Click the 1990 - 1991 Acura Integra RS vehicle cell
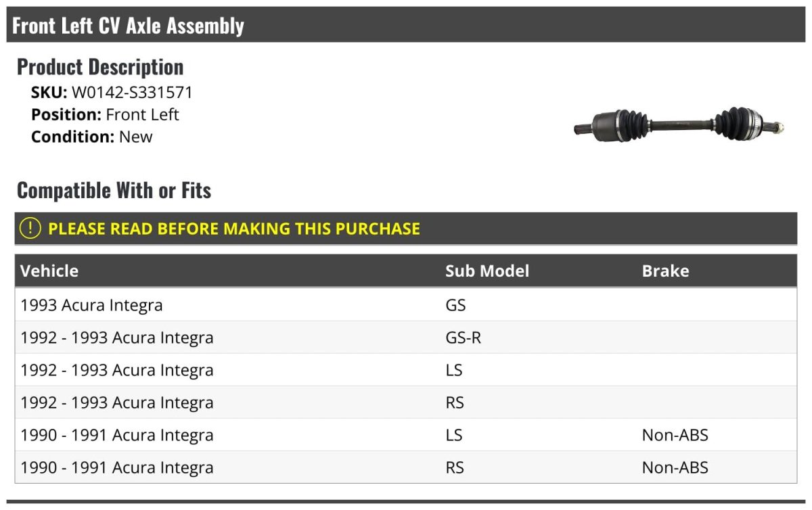This screenshot has width=812, height=510. (x=117, y=467)
